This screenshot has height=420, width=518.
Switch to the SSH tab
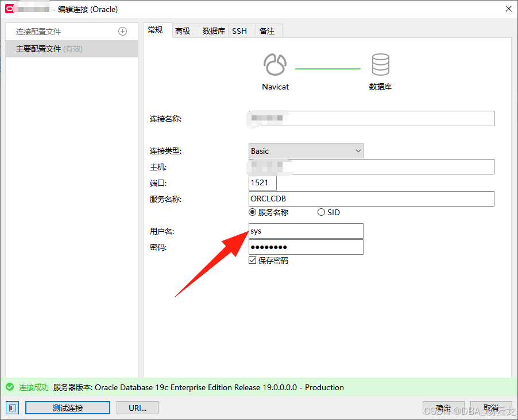(242, 31)
